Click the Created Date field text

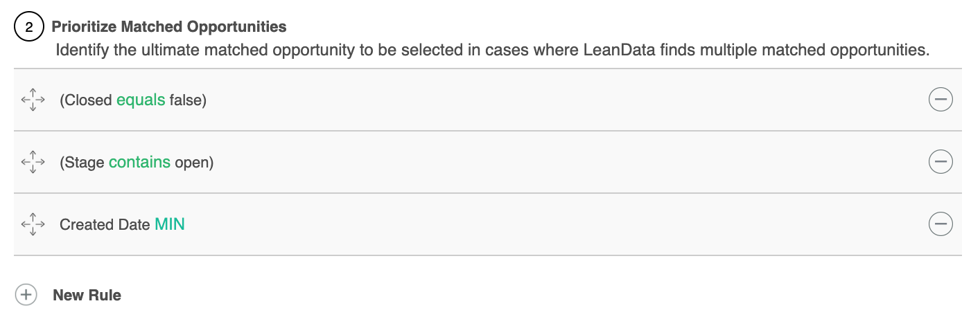(105, 224)
